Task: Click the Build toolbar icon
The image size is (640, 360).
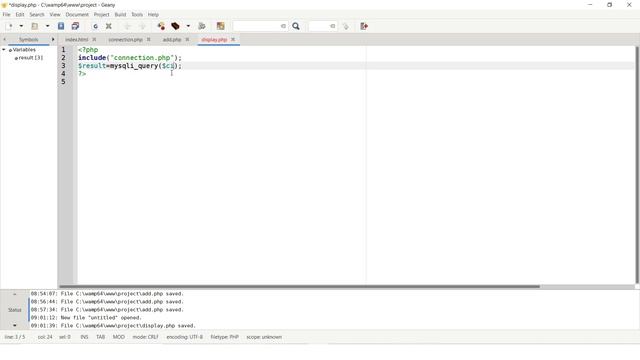Action: click(176, 26)
